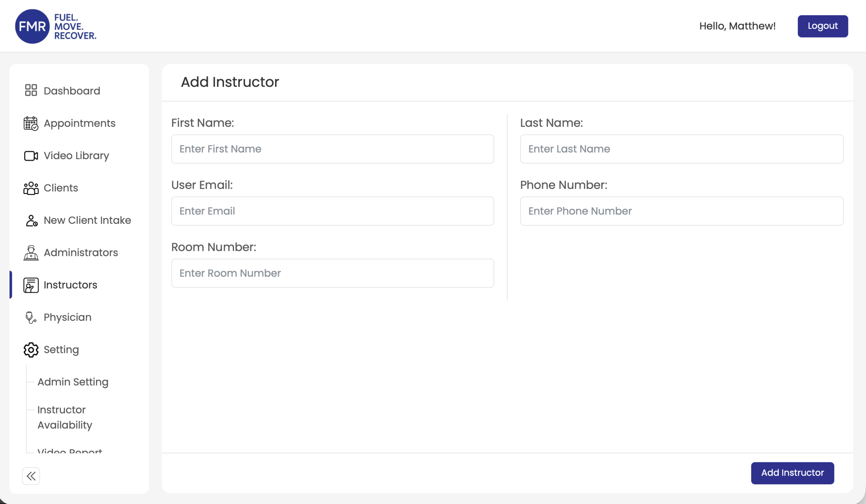866x504 pixels.
Task: Click the Appointments calendar icon
Action: click(x=31, y=123)
